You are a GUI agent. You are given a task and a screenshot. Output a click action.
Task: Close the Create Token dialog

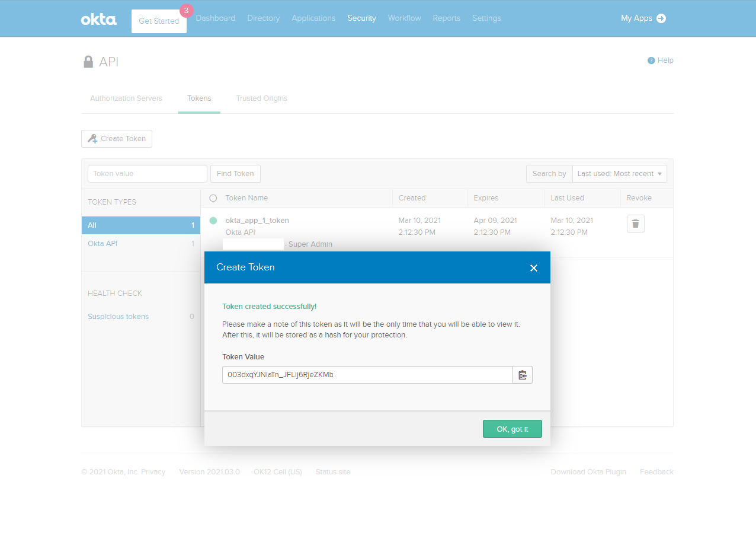pyautogui.click(x=533, y=268)
